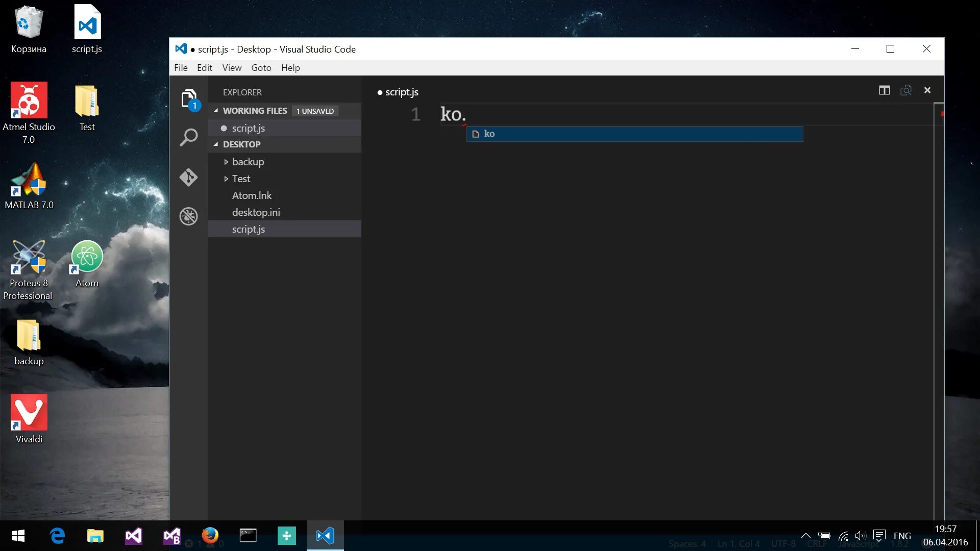Open the Search view in the sidebar
Screen dimensions: 980x551
point(189,136)
